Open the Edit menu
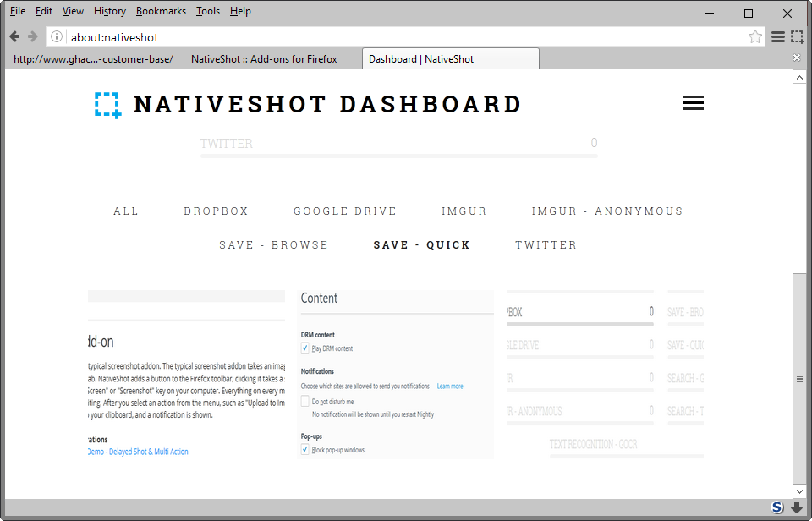Viewport: 812px width, 521px height. pos(43,11)
